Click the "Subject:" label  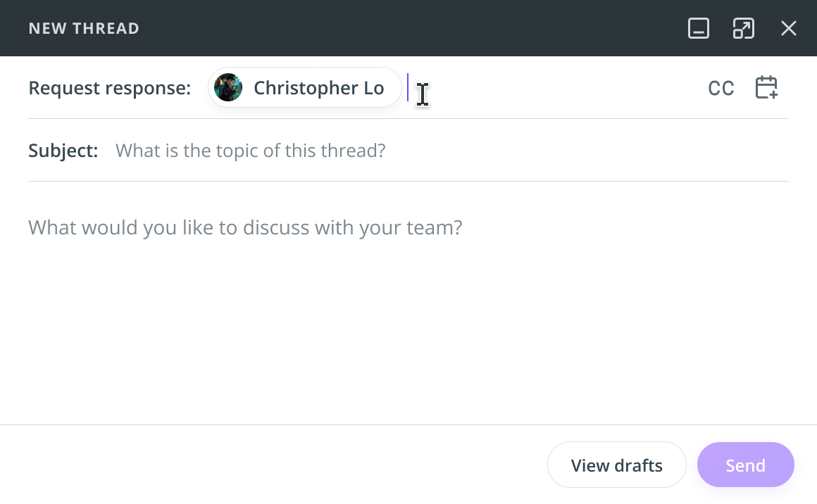point(63,151)
